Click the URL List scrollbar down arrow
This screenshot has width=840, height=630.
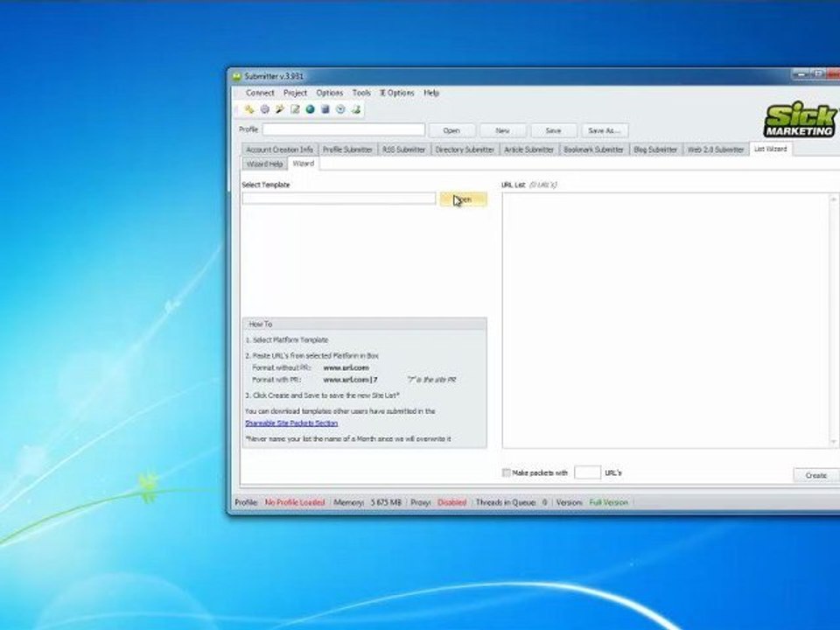pyautogui.click(x=834, y=442)
